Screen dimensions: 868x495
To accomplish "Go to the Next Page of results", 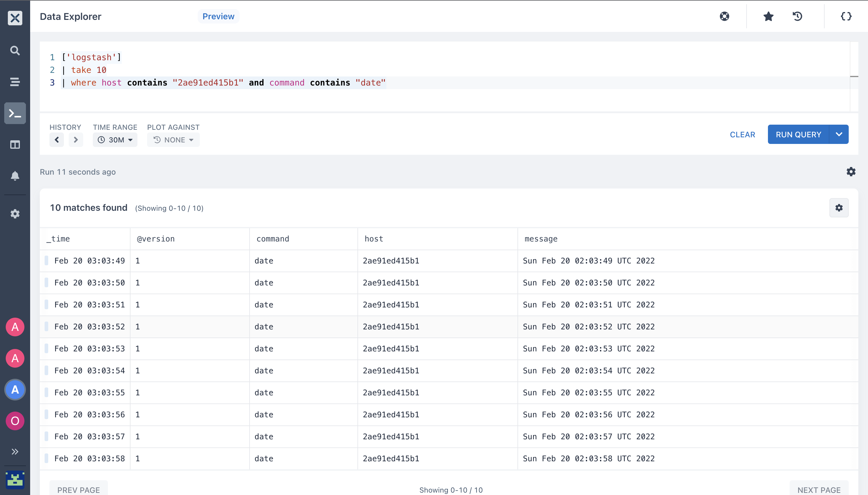I will coord(819,490).
